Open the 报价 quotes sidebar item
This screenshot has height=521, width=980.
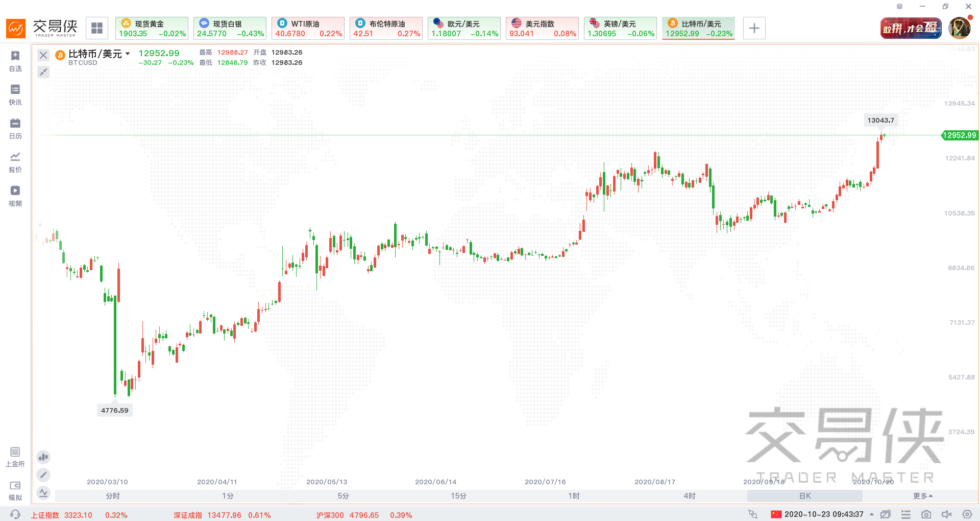pos(15,162)
